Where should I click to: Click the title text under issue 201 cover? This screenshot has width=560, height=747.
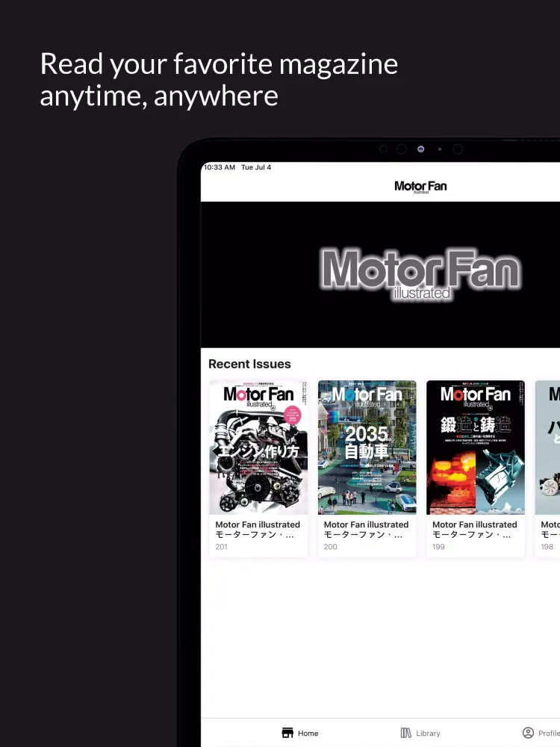258,530
